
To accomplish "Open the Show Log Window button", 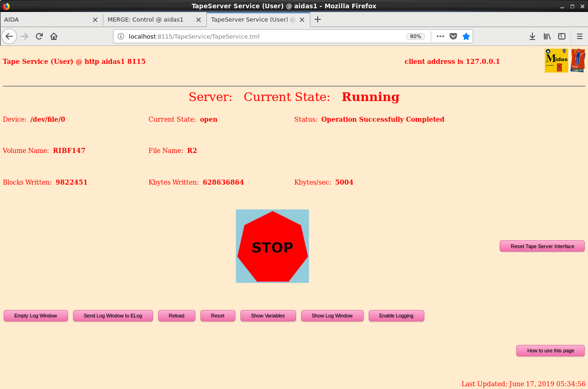I will (332, 316).
